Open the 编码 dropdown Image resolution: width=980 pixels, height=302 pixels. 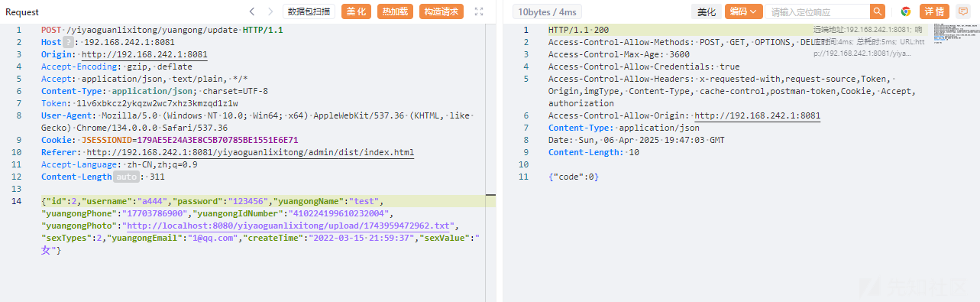click(743, 11)
